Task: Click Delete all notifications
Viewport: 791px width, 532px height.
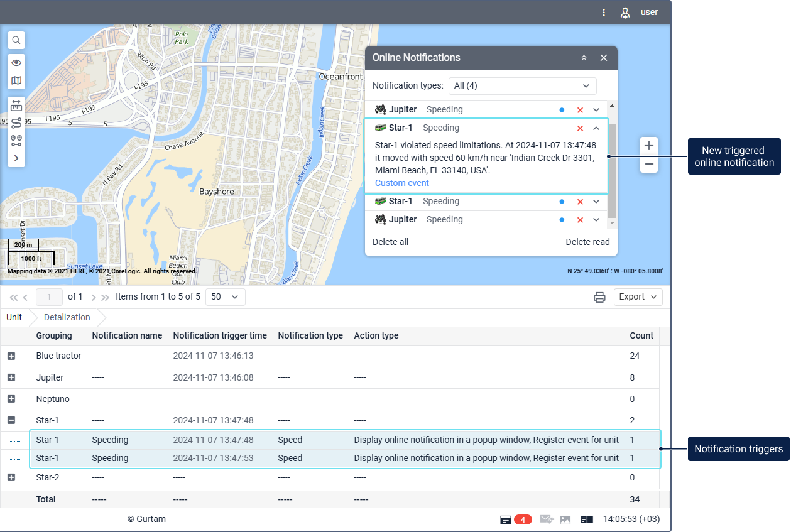Action: 390,242
